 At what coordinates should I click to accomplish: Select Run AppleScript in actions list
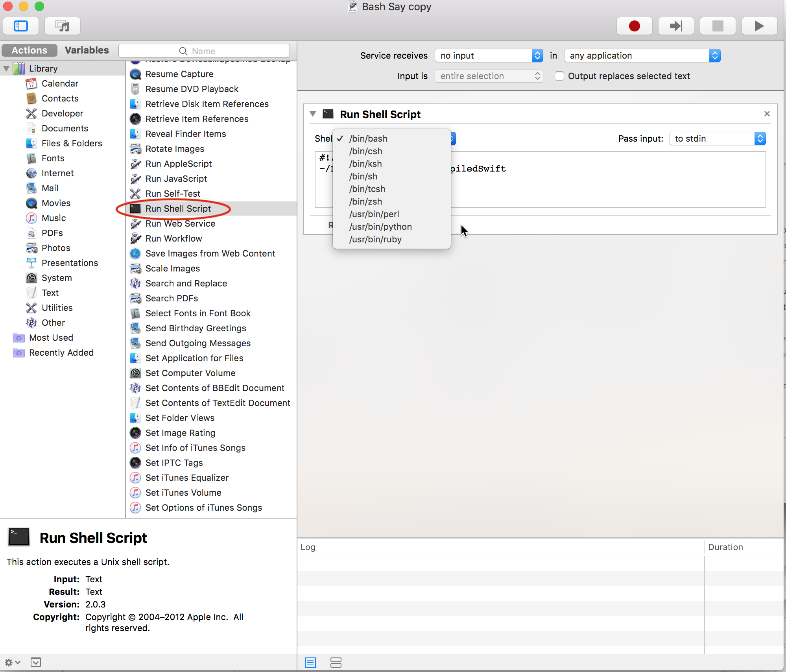coord(178,164)
